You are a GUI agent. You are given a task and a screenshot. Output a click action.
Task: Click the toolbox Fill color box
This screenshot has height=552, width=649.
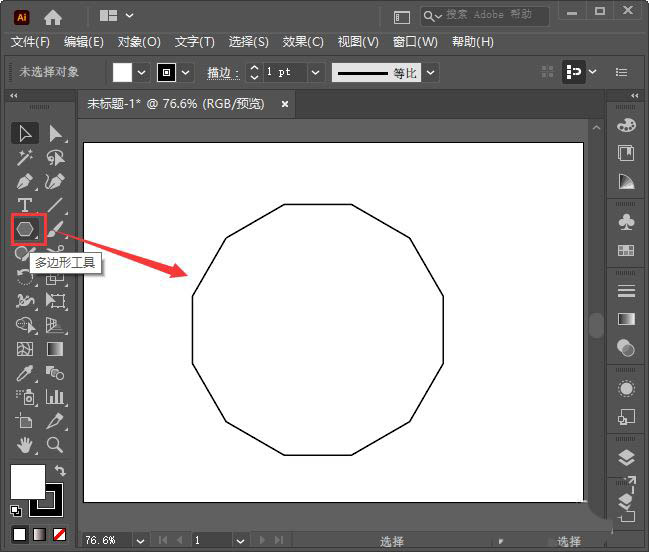(x=27, y=481)
